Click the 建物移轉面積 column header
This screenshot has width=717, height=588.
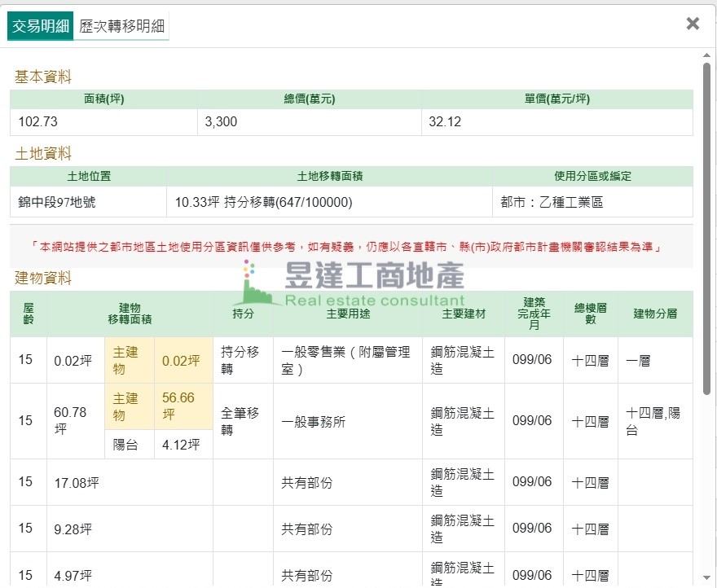tap(130, 314)
